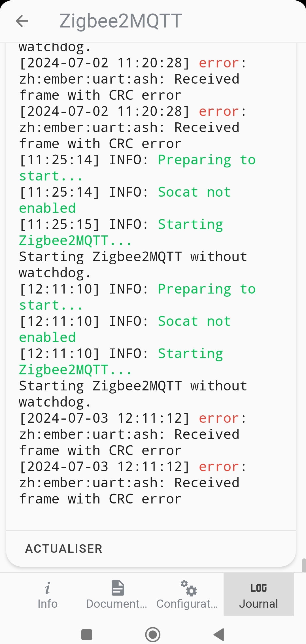
Task: Select the Configurat… tab label
Action: pyautogui.click(x=187, y=604)
